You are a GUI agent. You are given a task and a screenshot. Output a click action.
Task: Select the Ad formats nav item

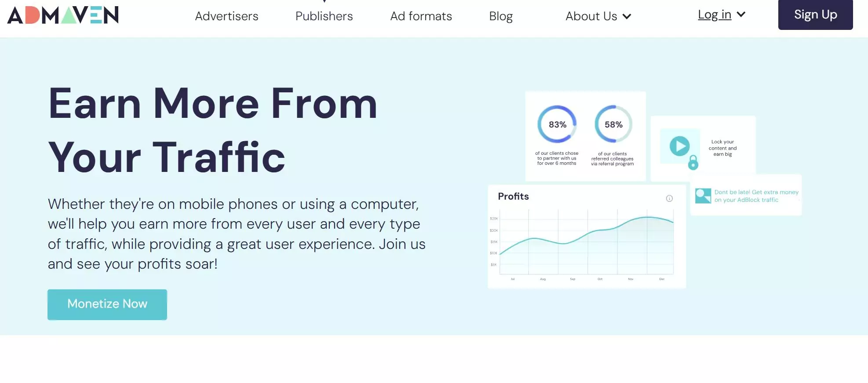[421, 16]
